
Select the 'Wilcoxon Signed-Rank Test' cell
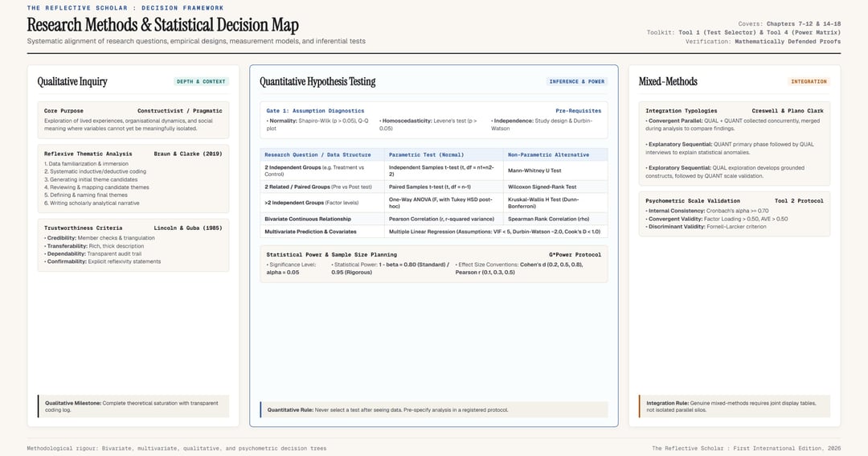556,187
